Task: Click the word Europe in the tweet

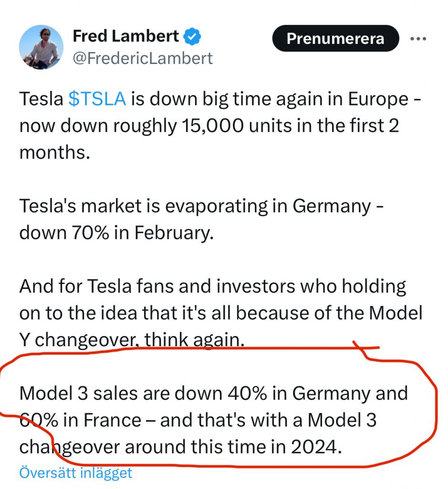Action: click(x=378, y=99)
